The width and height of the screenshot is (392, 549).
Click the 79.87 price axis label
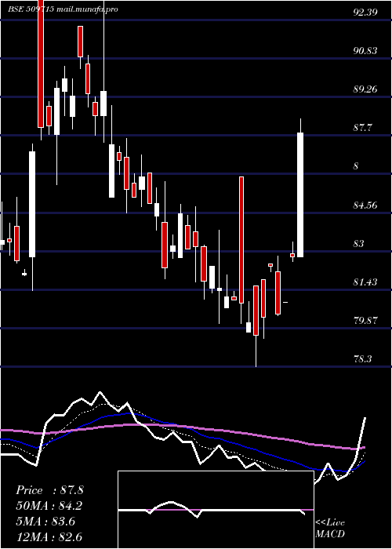[365, 320]
